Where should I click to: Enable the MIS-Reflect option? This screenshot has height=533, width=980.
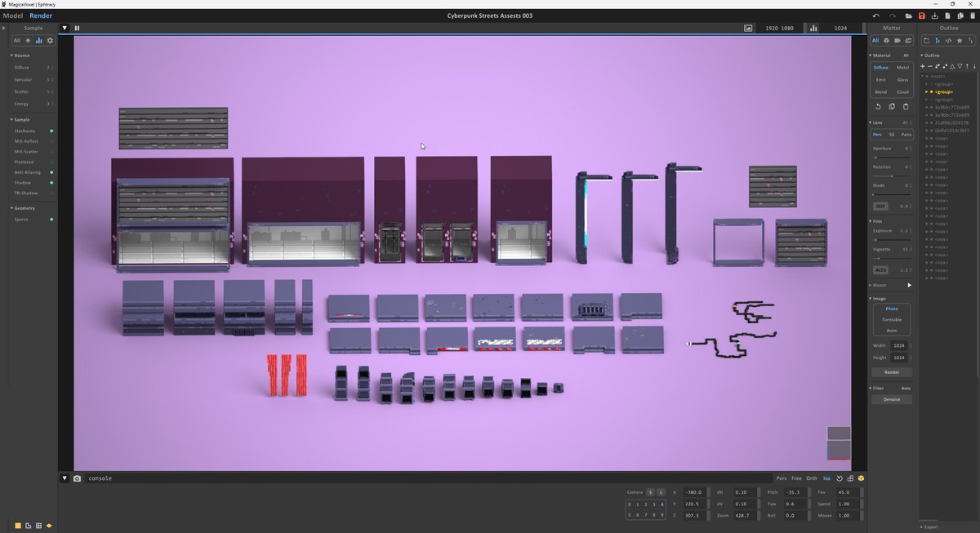pos(51,141)
